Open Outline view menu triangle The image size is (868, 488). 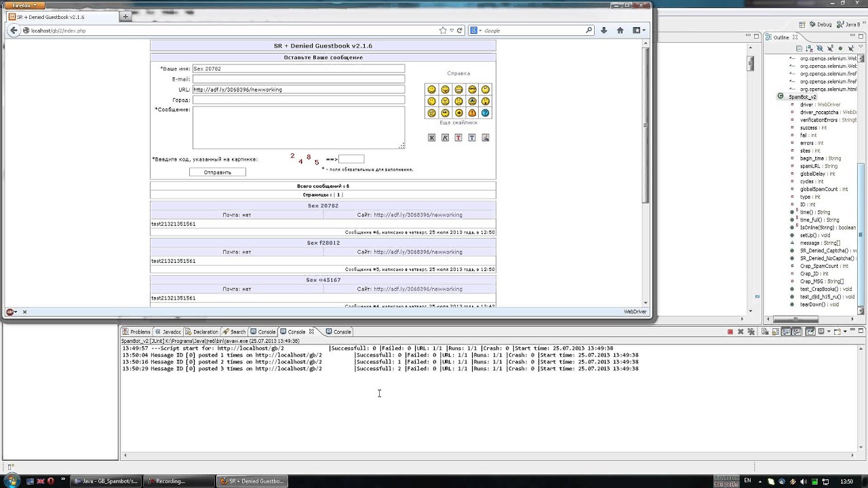click(861, 46)
